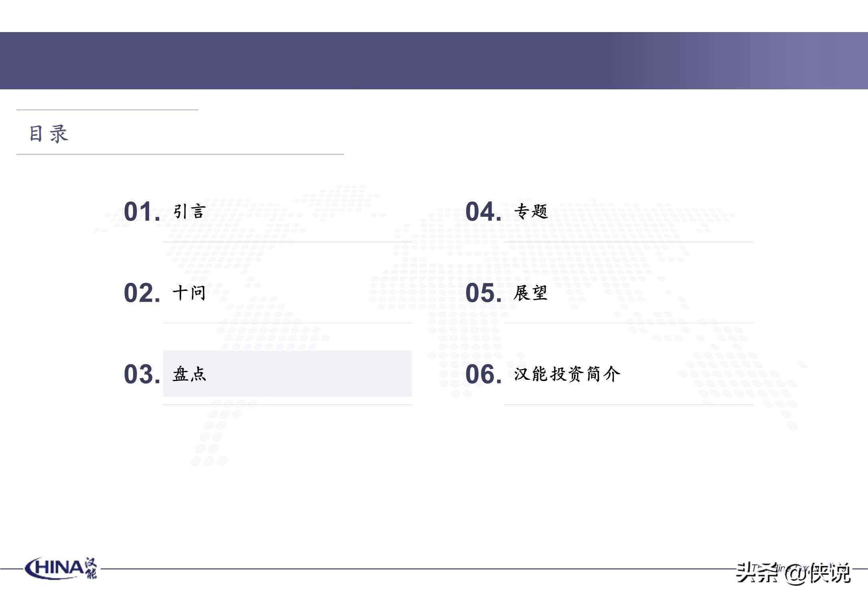Click the number 06 label

pos(483,374)
